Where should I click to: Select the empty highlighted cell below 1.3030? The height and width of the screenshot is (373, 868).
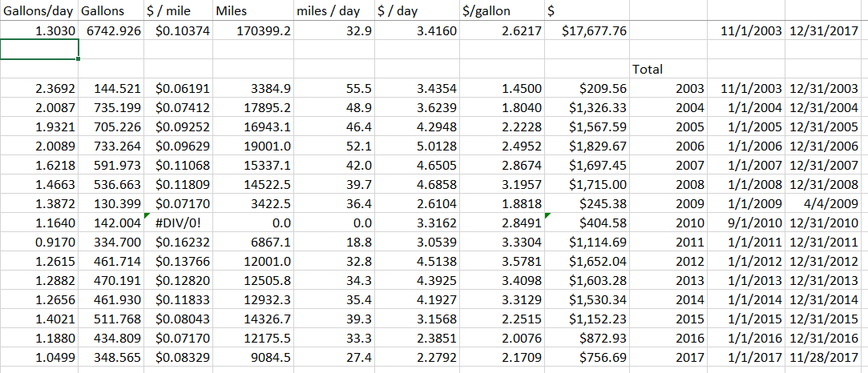coord(39,50)
